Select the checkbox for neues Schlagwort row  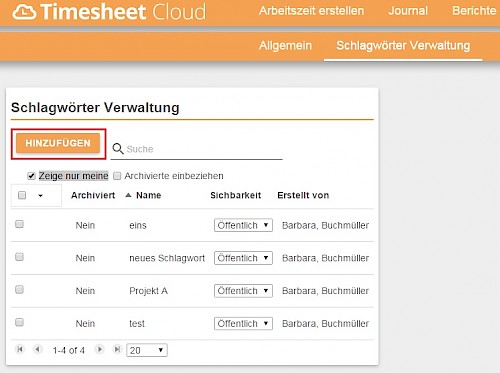click(19, 257)
